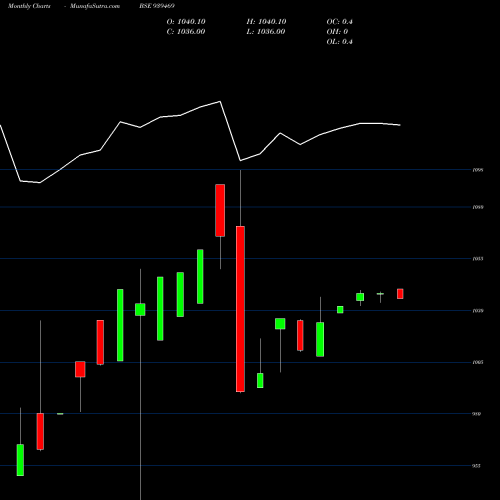Click the last red candle at chart's right end
This screenshot has height=500, width=500.
point(400,294)
